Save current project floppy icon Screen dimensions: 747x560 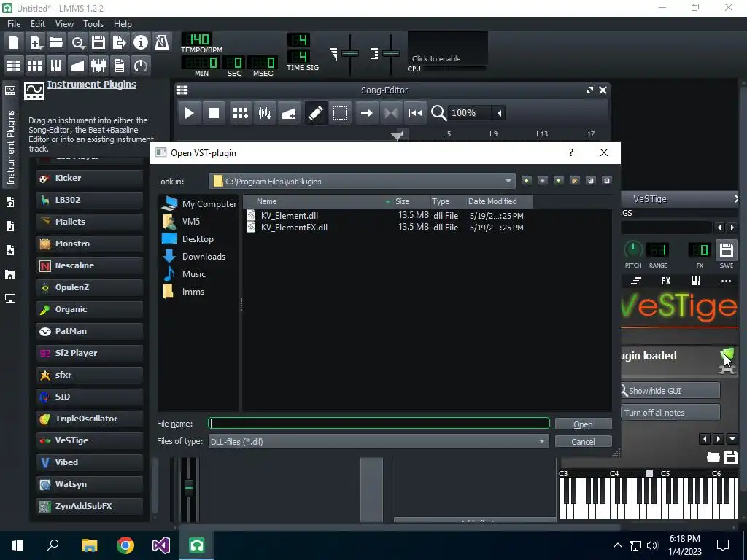click(x=98, y=42)
